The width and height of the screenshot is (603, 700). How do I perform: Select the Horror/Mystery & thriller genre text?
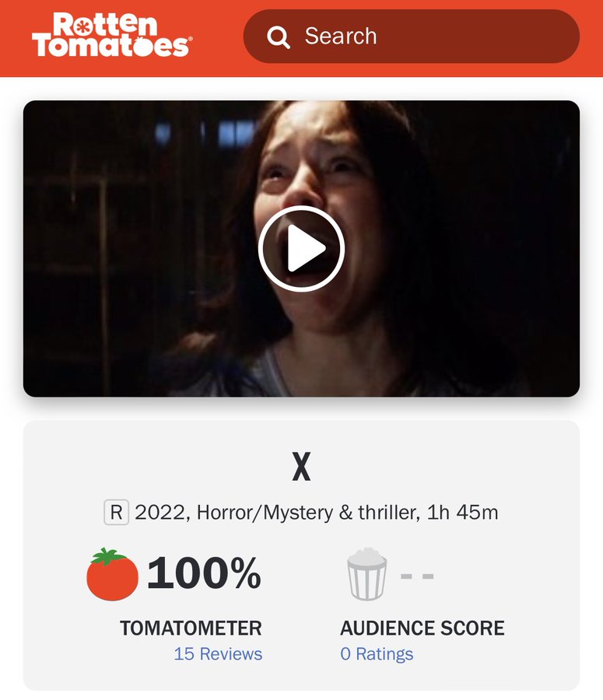coord(308,513)
